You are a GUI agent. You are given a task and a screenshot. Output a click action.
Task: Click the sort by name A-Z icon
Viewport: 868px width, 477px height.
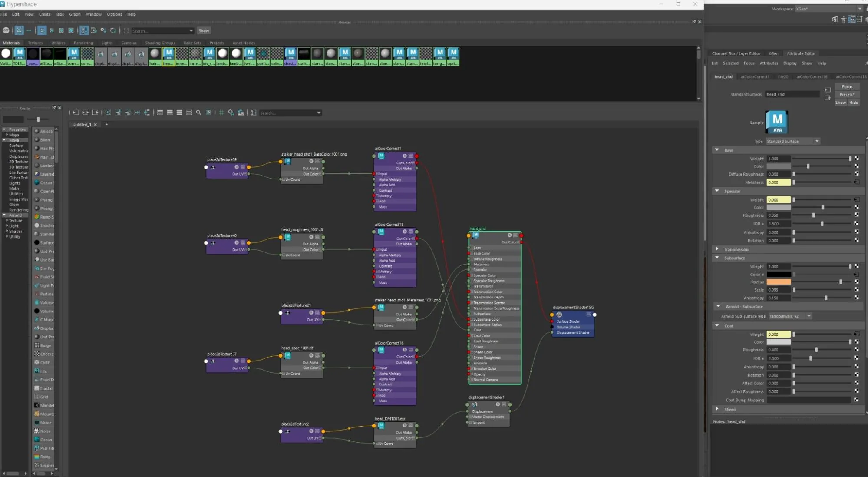pos(84,30)
